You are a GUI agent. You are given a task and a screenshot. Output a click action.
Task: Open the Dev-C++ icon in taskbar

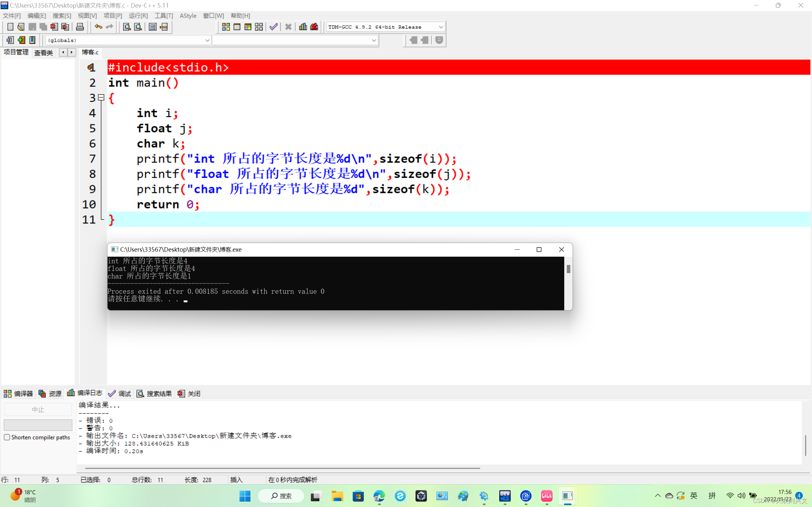505,496
